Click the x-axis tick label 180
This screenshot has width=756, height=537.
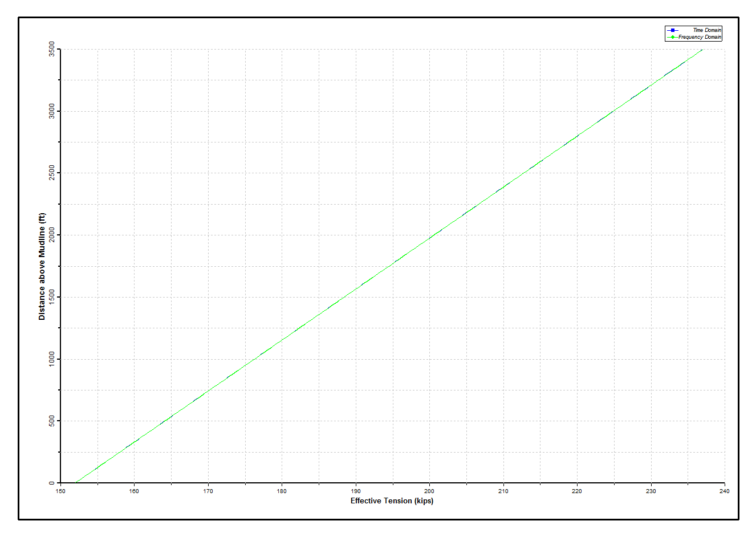(x=282, y=491)
